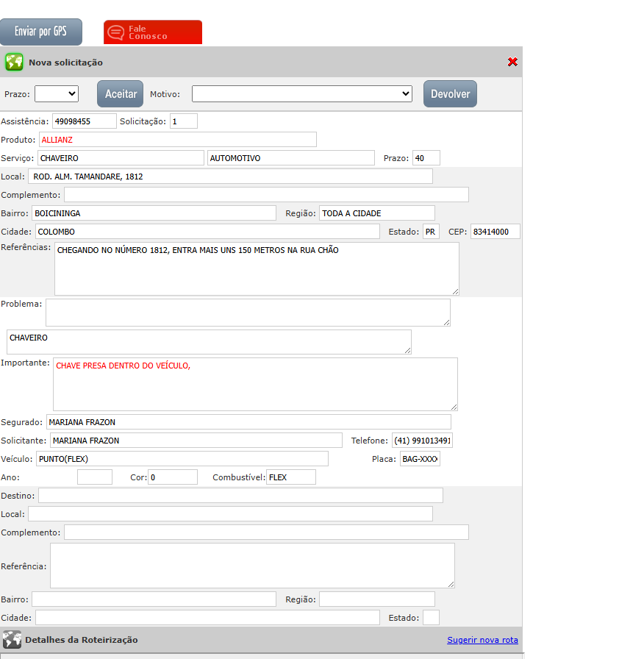The image size is (644, 659).
Task: Click the resize handle of Importante textarea
Action: 454,407
